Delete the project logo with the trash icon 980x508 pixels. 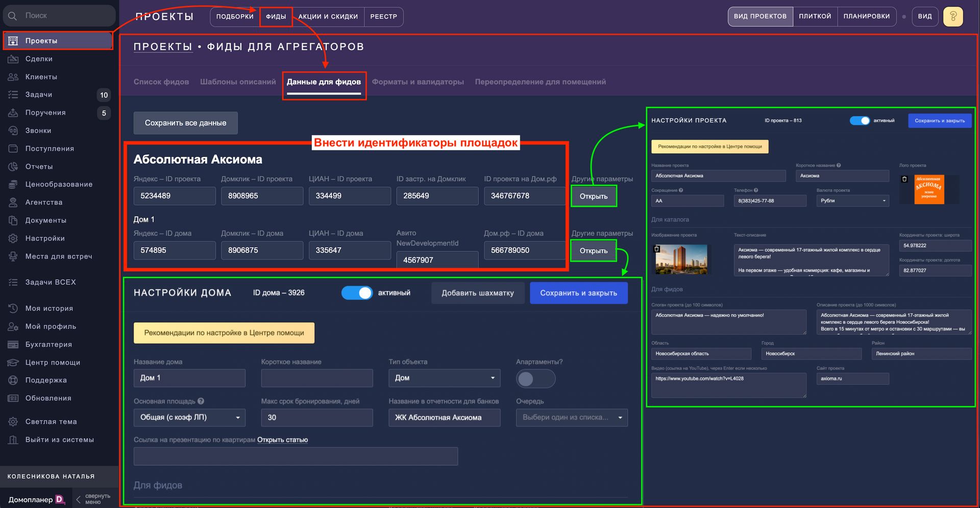coord(904,179)
